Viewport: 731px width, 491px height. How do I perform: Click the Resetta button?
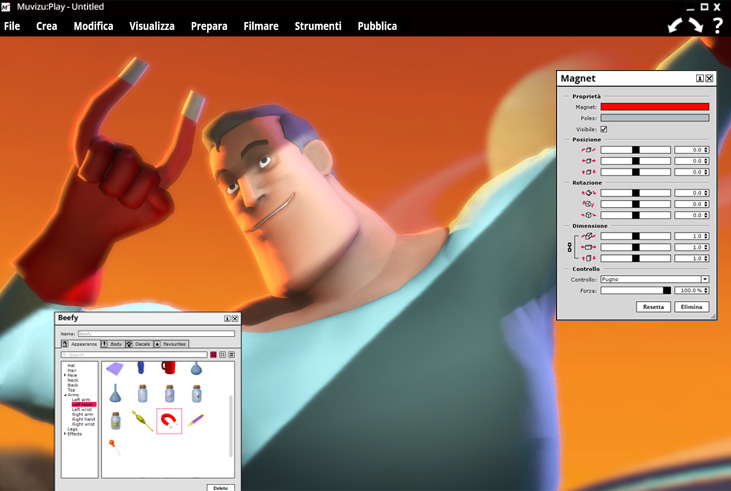pyautogui.click(x=653, y=307)
